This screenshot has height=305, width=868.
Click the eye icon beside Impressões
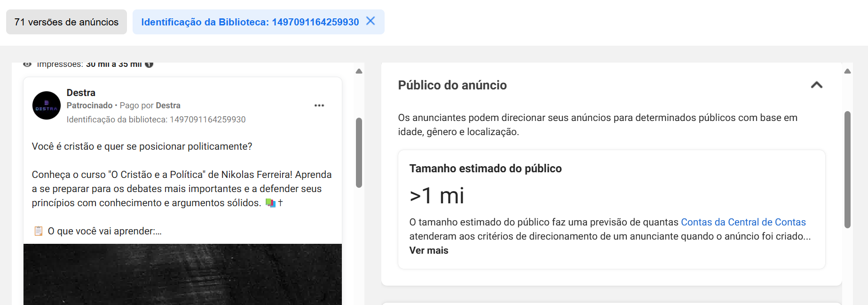coord(27,64)
